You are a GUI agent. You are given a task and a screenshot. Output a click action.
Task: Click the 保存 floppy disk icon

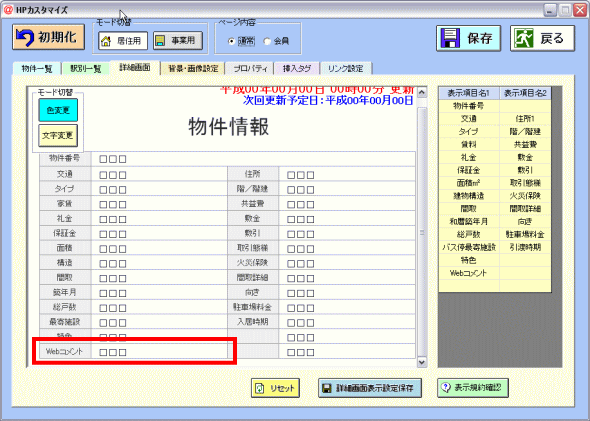tap(450, 38)
